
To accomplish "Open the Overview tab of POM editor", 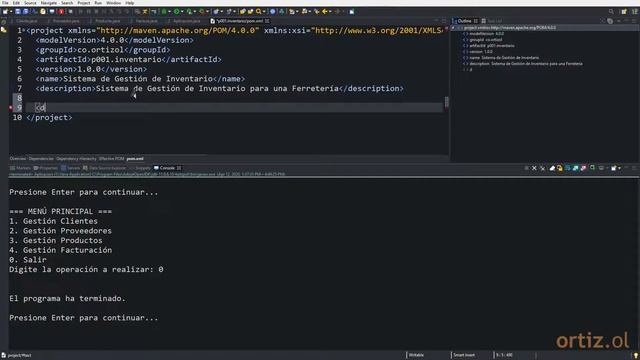I will click(x=18, y=159).
